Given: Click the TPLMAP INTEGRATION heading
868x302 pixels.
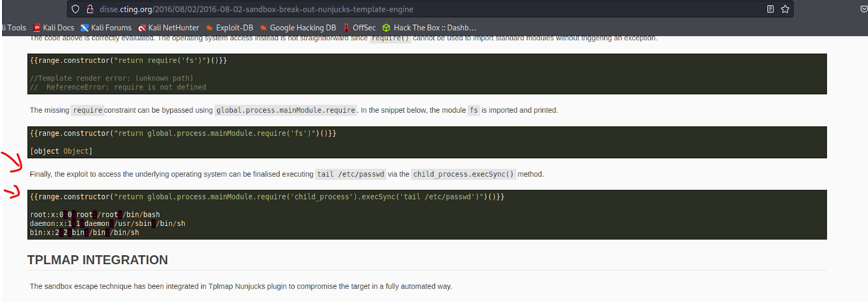Looking at the screenshot, I should pos(98,260).
